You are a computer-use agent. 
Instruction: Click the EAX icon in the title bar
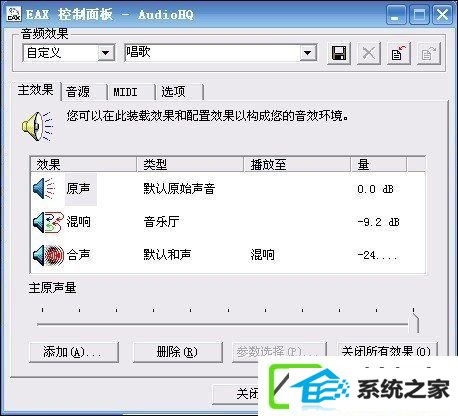pos(14,14)
